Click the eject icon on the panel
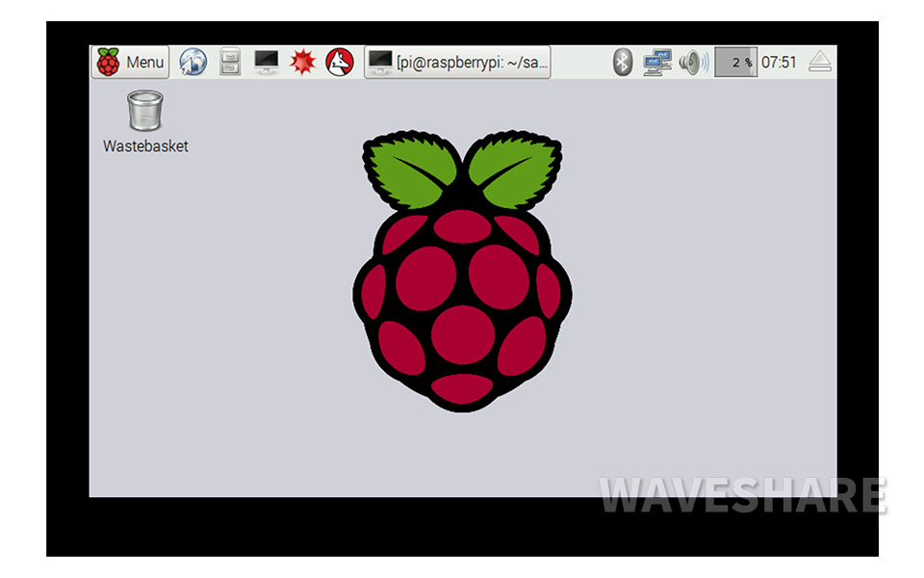 [x=819, y=63]
